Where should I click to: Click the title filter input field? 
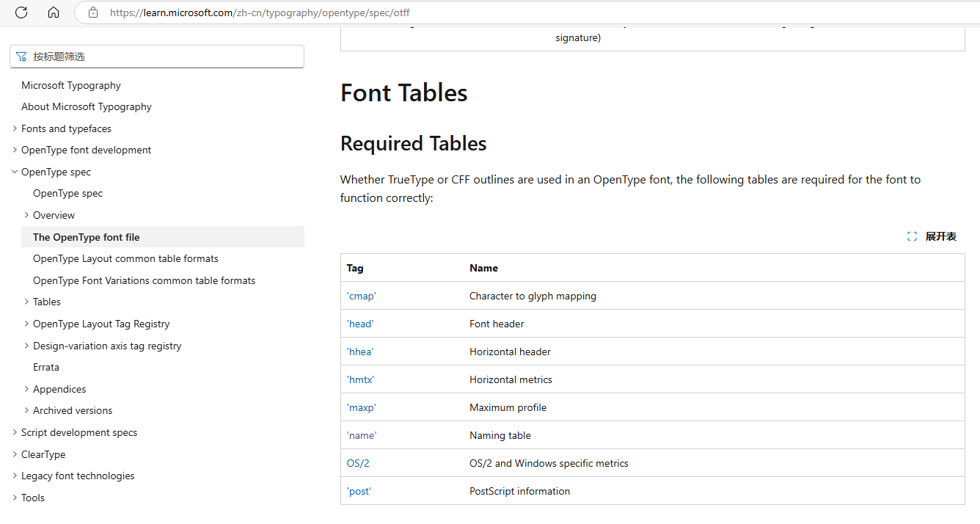(157, 57)
